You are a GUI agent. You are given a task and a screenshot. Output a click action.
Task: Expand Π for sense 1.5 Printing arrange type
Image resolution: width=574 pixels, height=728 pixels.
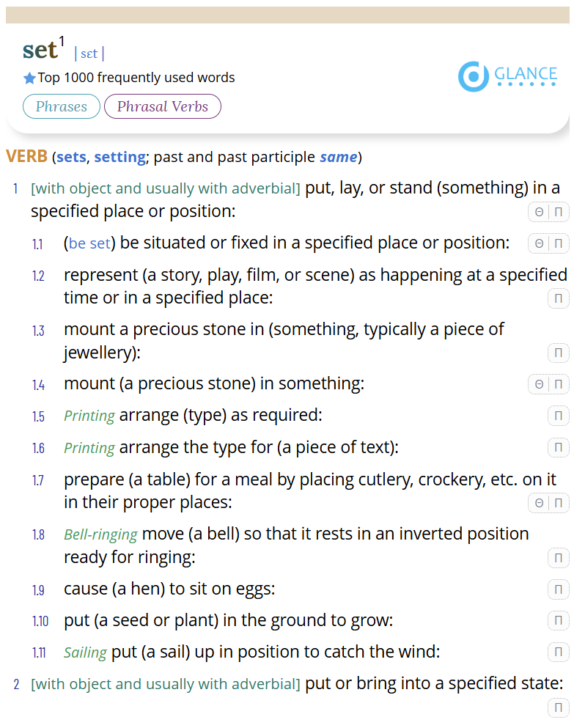559,416
